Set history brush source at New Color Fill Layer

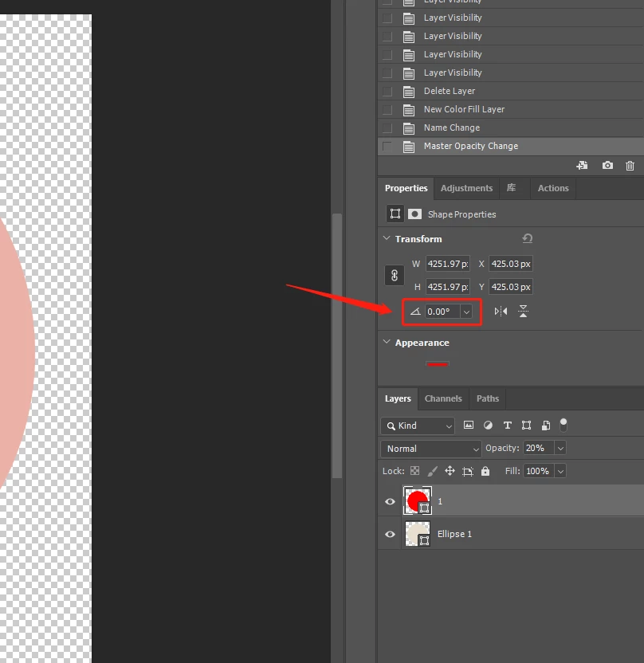click(x=387, y=110)
